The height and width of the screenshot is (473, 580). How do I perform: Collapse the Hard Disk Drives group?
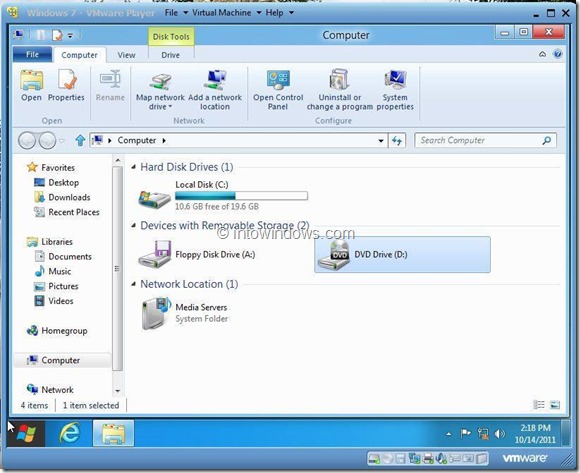tap(134, 167)
